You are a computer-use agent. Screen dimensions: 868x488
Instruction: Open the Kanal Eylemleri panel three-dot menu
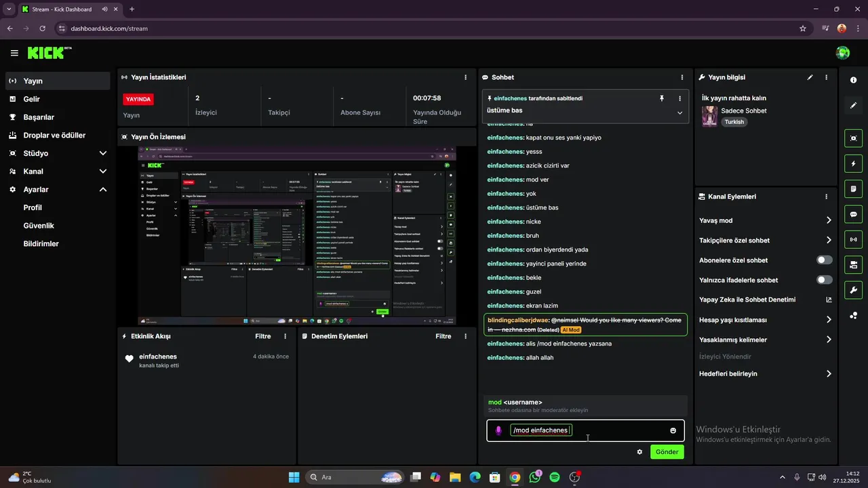point(826,197)
